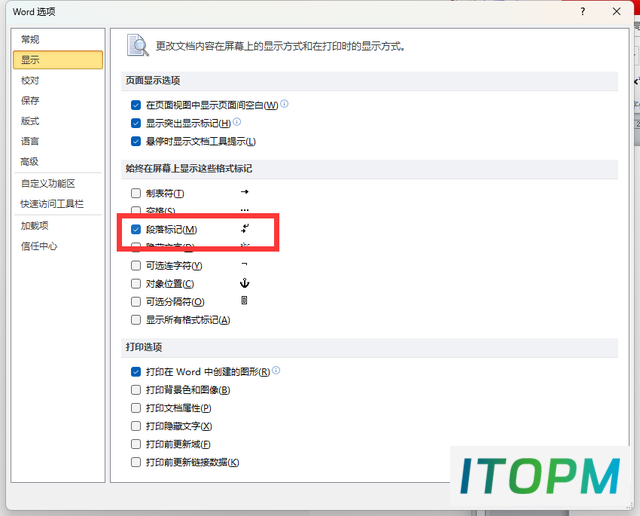The image size is (640, 516).
Task: Click info icon beside 显示突出显示标记
Action: (x=237, y=121)
